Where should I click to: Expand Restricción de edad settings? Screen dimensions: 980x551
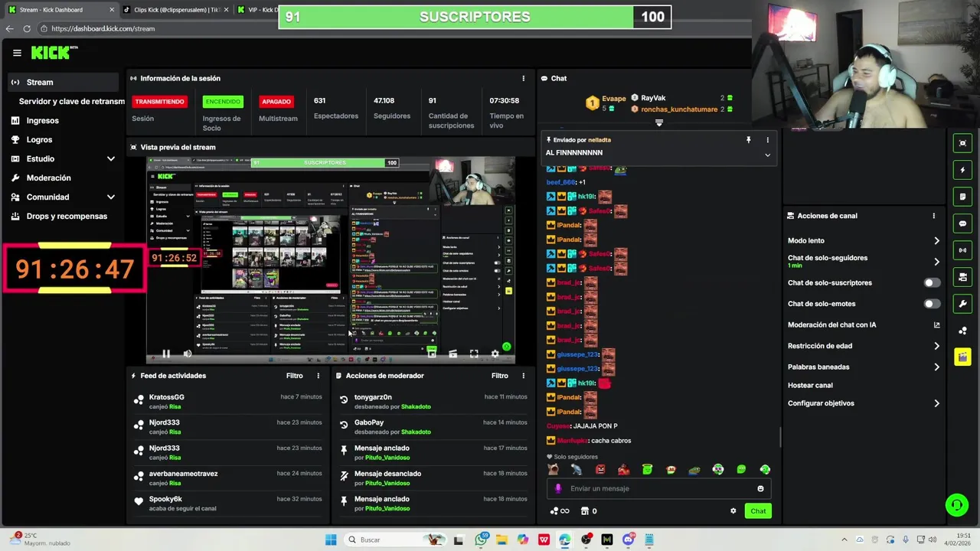coord(864,346)
